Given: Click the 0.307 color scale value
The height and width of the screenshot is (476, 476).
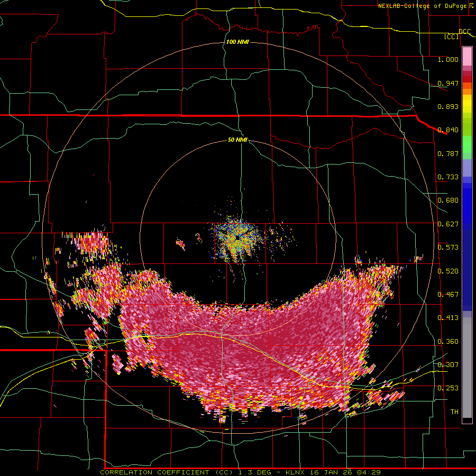Looking at the screenshot, I should click(448, 364).
